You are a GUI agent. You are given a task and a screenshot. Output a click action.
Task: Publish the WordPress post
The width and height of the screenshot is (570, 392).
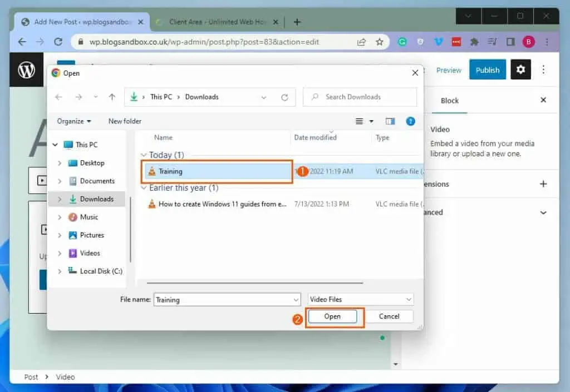pos(487,70)
